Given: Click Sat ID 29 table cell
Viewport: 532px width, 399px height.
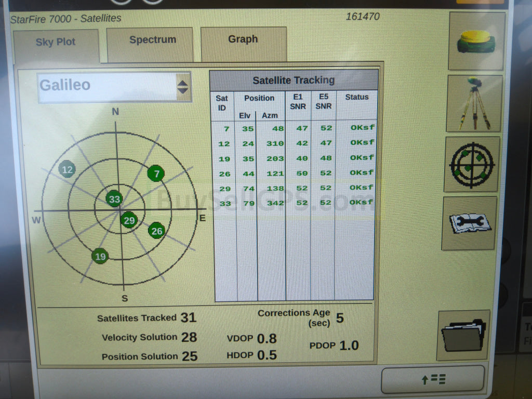Looking at the screenshot, I should pos(225,189).
